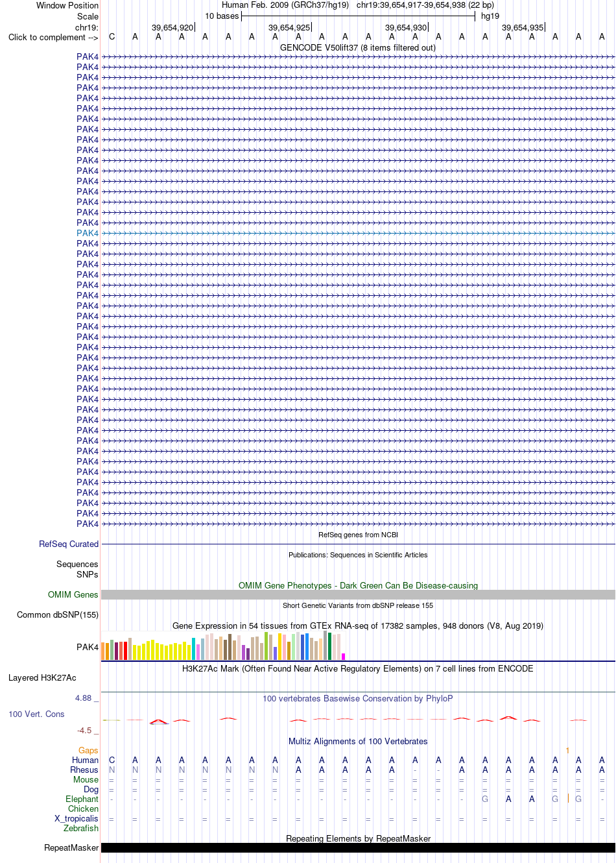The height and width of the screenshot is (863, 616).
Task: Click the Common dbSNP(155) label
Action: [x=58, y=614]
